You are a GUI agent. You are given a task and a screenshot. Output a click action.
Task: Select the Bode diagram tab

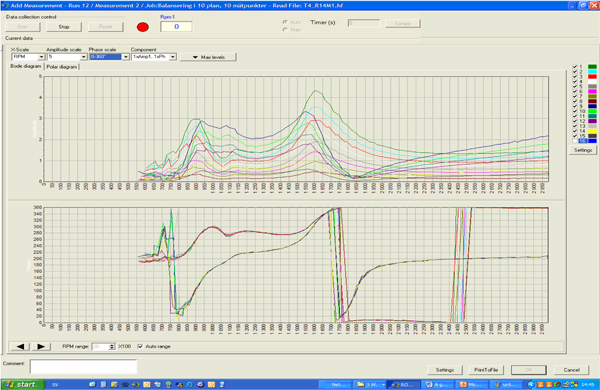tap(26, 66)
